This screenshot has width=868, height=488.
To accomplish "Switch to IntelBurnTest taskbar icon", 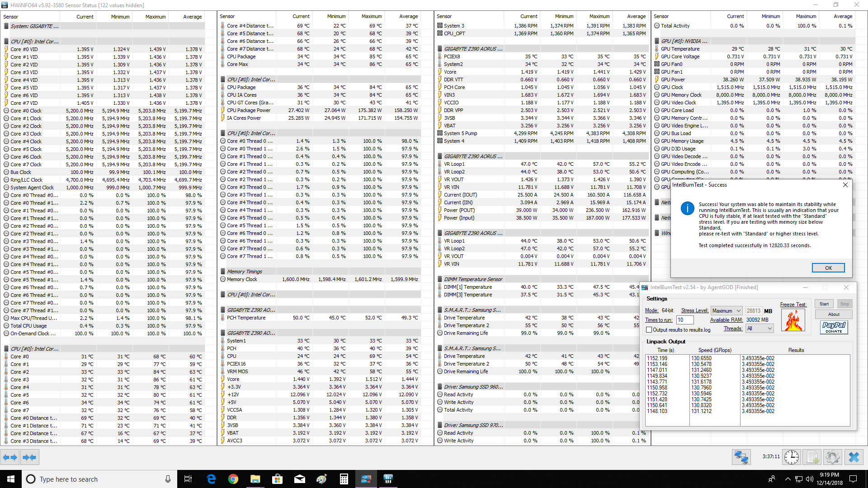I will click(x=366, y=479).
